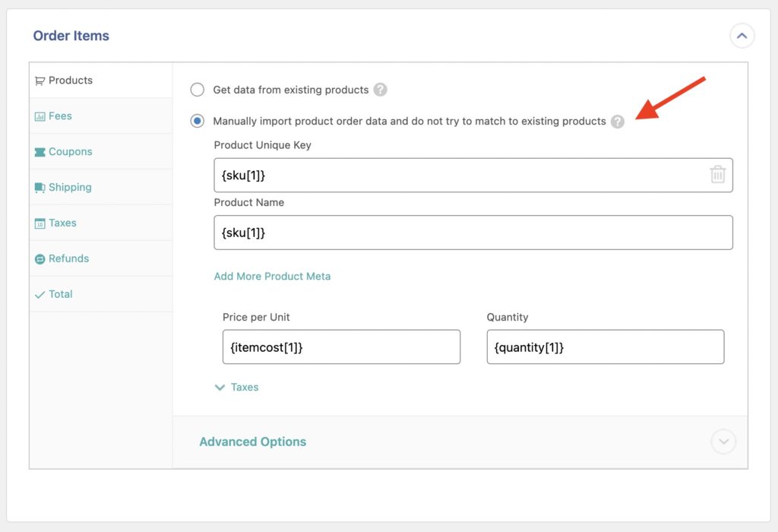Image resolution: width=778 pixels, height=532 pixels.
Task: Select the Products cart icon in sidebar
Action: click(40, 80)
